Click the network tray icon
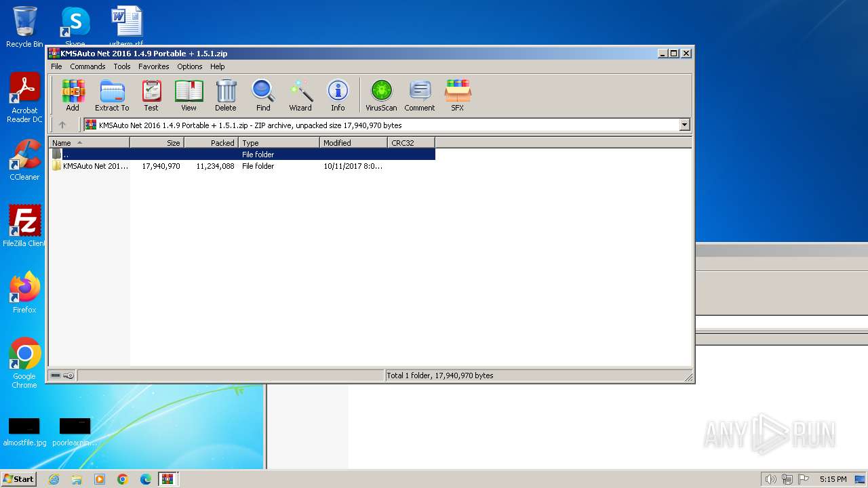 pyautogui.click(x=787, y=479)
